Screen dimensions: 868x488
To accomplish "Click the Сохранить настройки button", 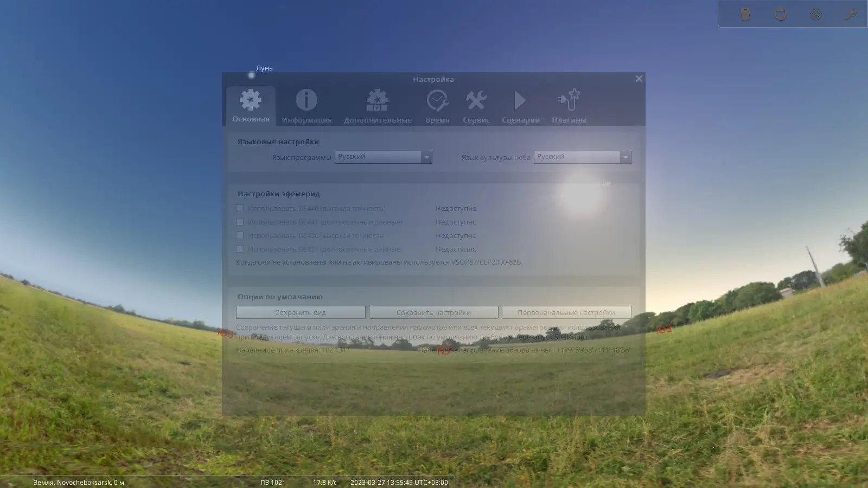I will (433, 312).
